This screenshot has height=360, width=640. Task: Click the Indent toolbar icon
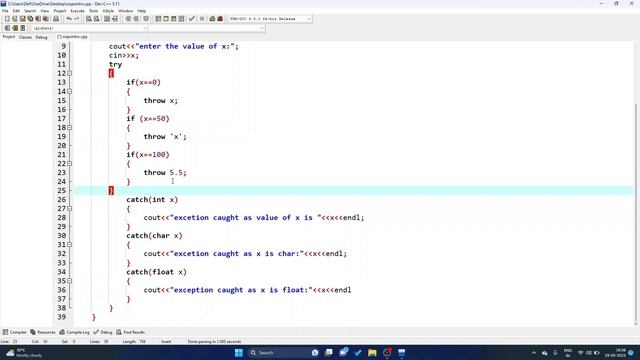click(x=128, y=19)
